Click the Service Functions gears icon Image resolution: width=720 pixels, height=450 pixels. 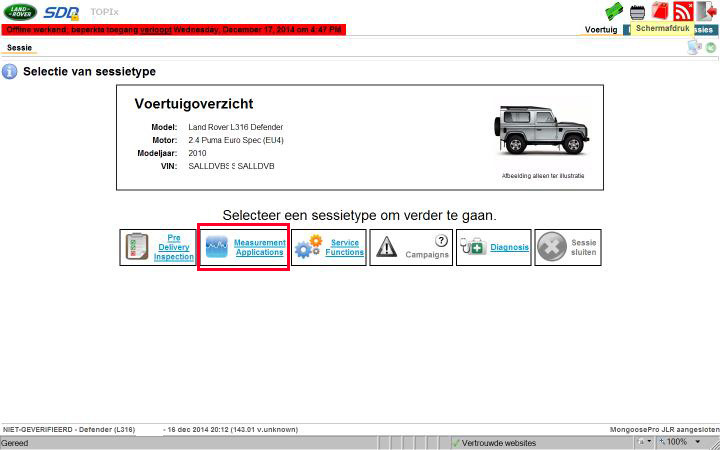[x=309, y=247]
